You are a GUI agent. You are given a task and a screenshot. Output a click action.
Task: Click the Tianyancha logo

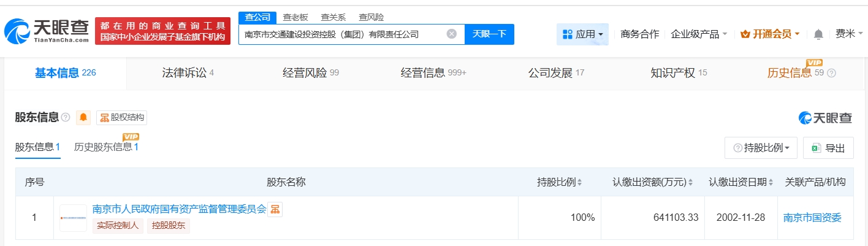(47, 31)
